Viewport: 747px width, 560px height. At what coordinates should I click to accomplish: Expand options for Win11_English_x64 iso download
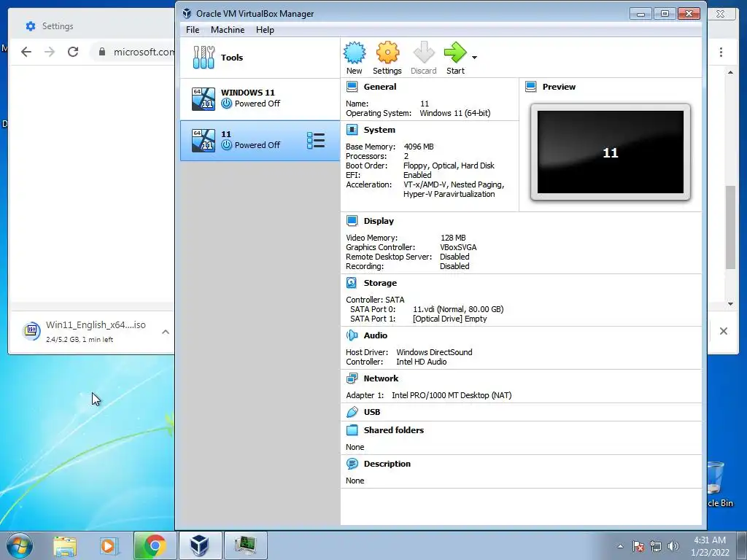tap(166, 332)
